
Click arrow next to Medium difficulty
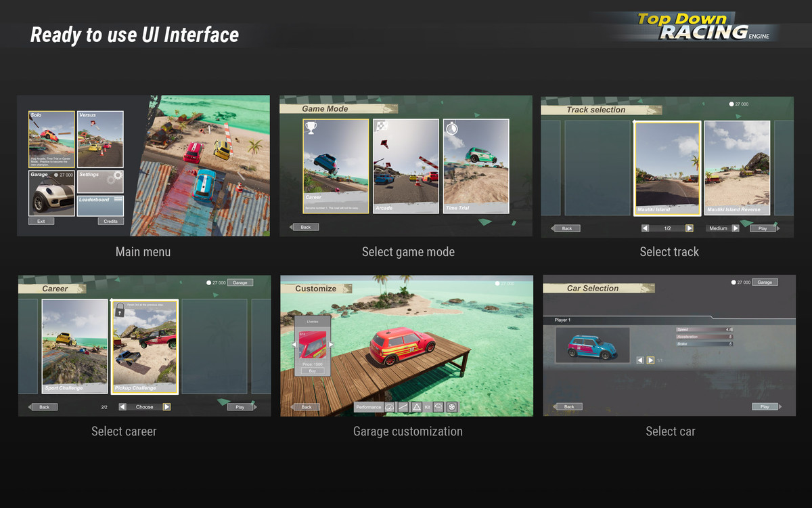click(x=736, y=228)
